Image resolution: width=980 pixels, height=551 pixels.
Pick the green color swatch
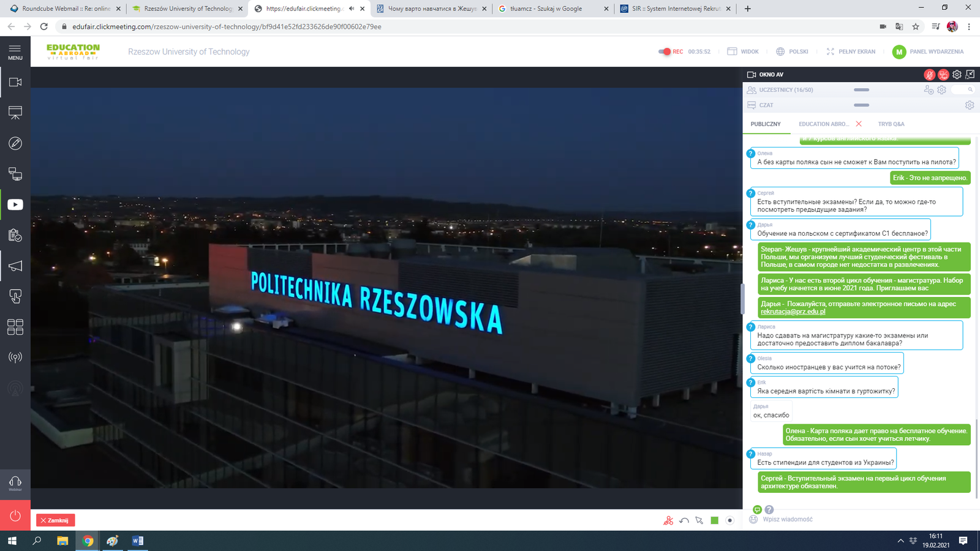(714, 520)
